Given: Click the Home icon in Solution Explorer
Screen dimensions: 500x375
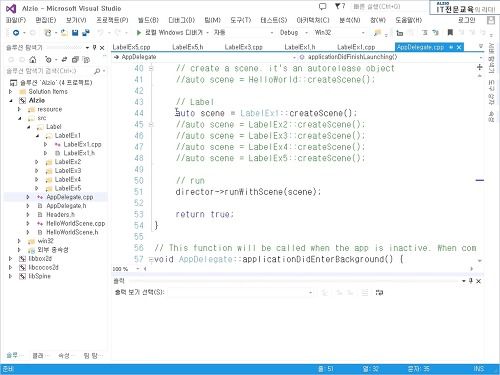Looking at the screenshot, I should pos(33,60).
